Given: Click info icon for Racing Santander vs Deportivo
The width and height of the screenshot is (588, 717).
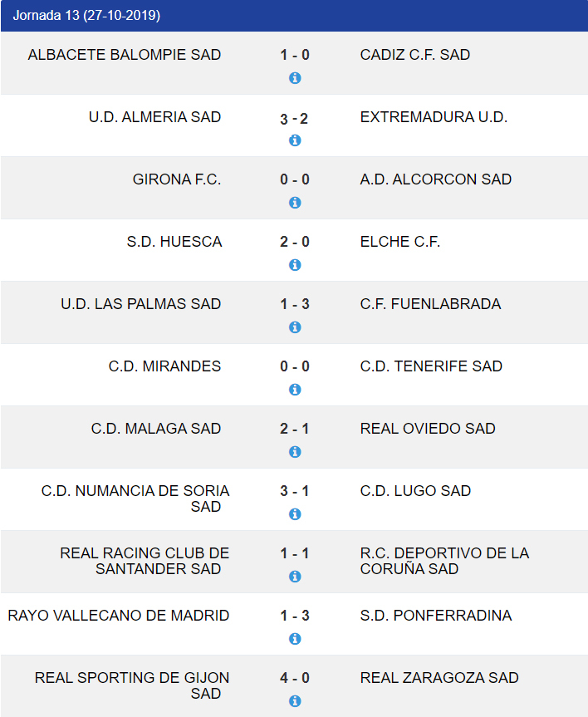Looking at the screenshot, I should (294, 577).
